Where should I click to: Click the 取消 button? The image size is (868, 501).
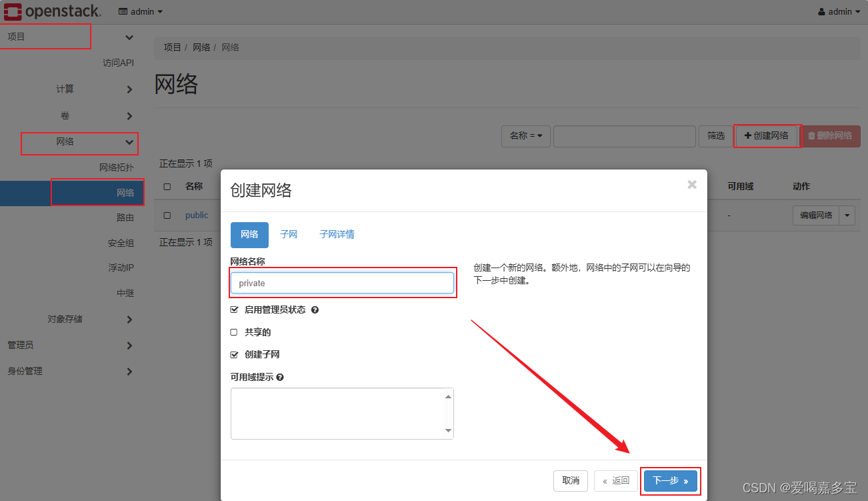[x=571, y=481]
